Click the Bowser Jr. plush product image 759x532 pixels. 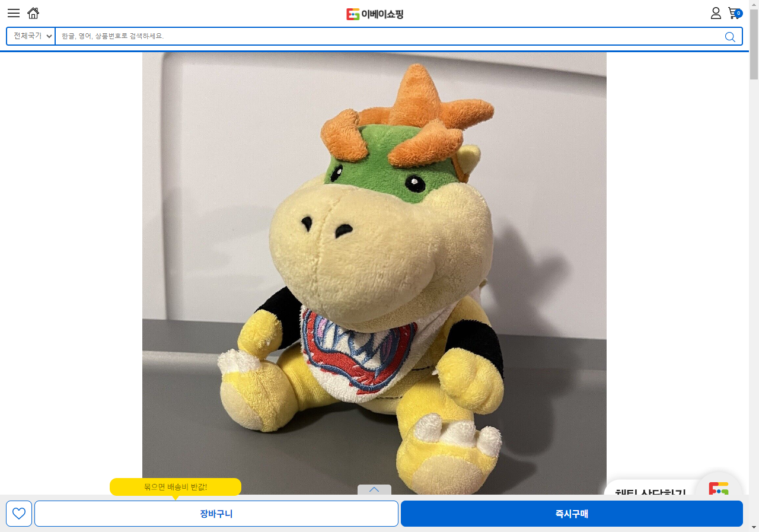374,273
